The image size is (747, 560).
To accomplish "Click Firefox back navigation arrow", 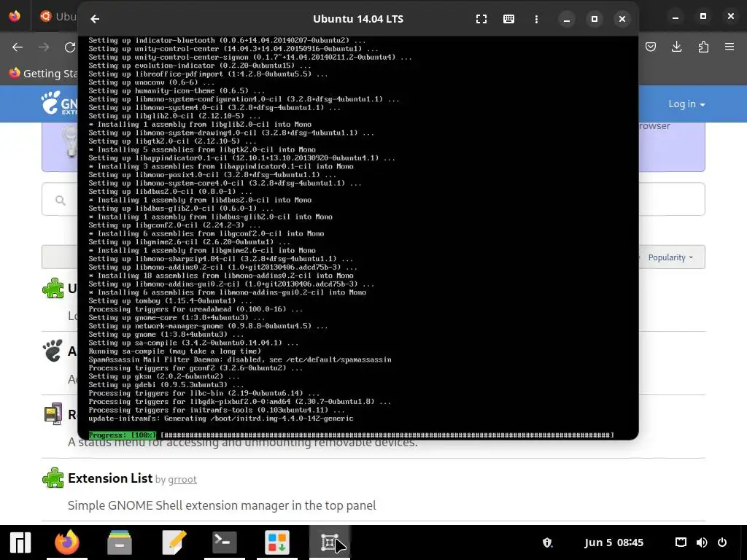I will [18, 47].
